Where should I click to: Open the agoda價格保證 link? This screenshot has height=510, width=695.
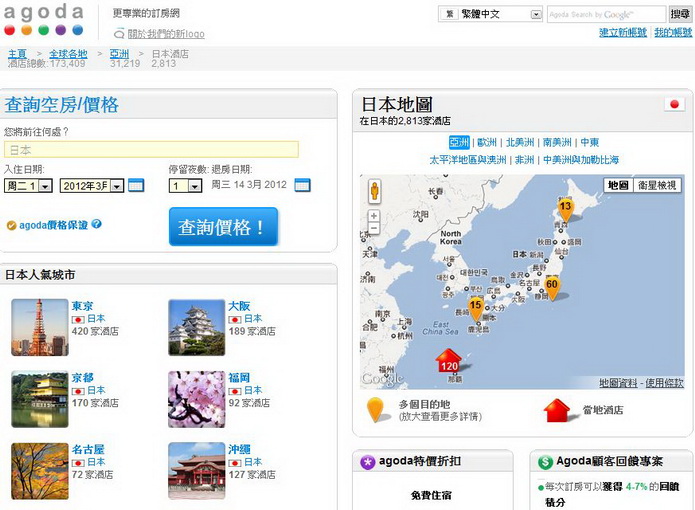tap(53, 225)
